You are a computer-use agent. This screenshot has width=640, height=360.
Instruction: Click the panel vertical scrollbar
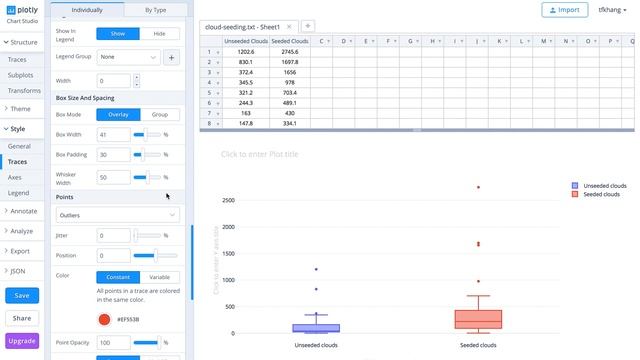tap(192, 262)
